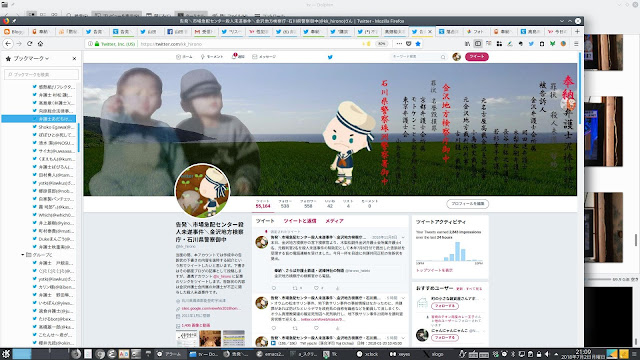The width and height of the screenshot is (640, 360).
Task: Open pinned tweet's dropdown caret
Action: click(403, 237)
